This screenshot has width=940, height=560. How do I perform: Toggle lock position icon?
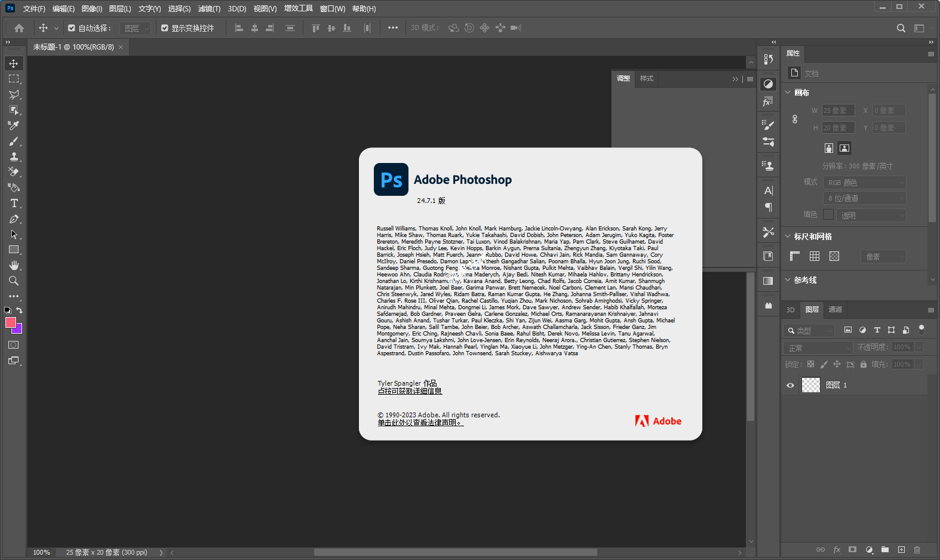tap(837, 364)
